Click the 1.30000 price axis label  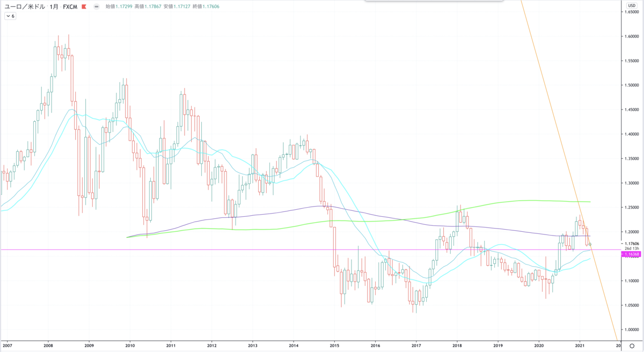631,183
